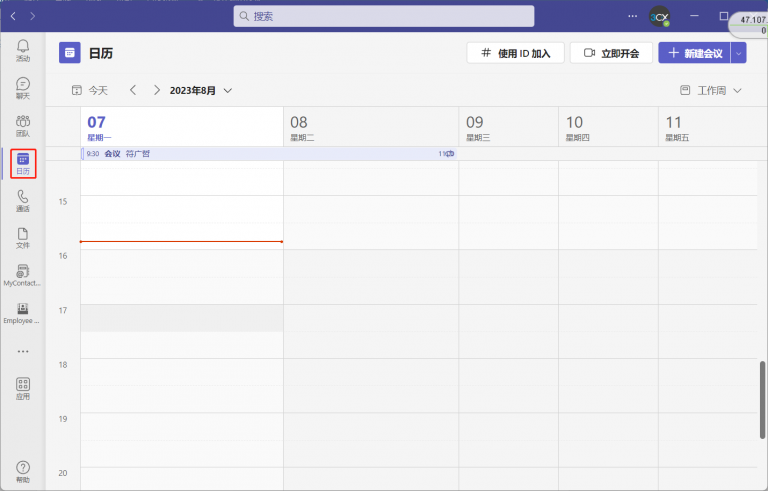
Task: Open the Apps (应用) store icon
Action: (23, 388)
